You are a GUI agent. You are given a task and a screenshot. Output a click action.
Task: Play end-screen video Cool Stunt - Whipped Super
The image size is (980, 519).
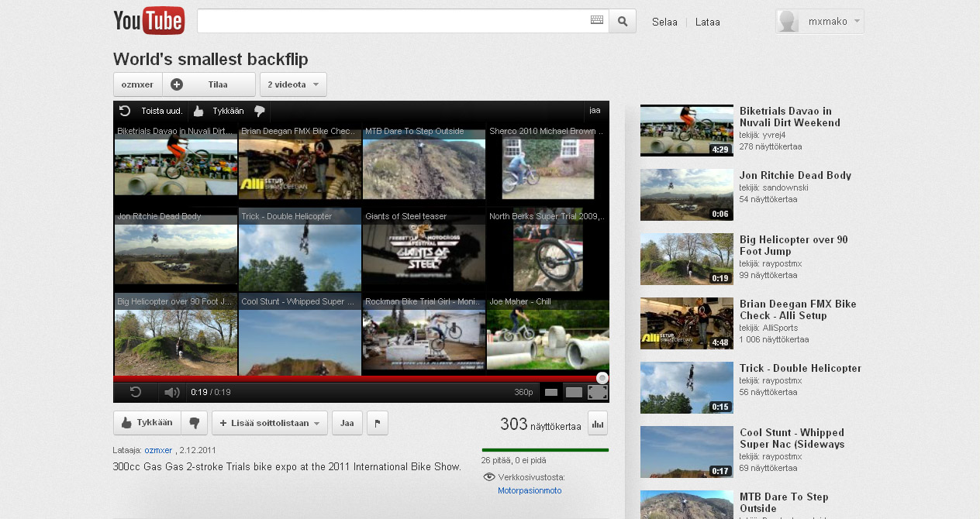pos(299,335)
